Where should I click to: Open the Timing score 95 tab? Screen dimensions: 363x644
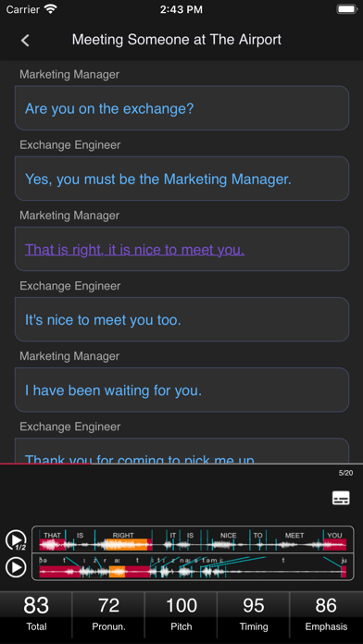coord(254,614)
